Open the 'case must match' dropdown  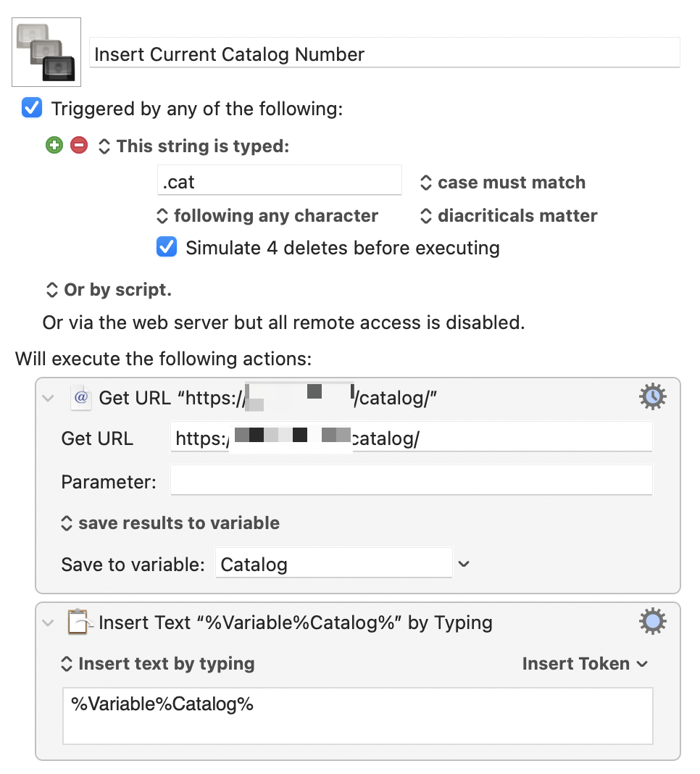[503, 183]
